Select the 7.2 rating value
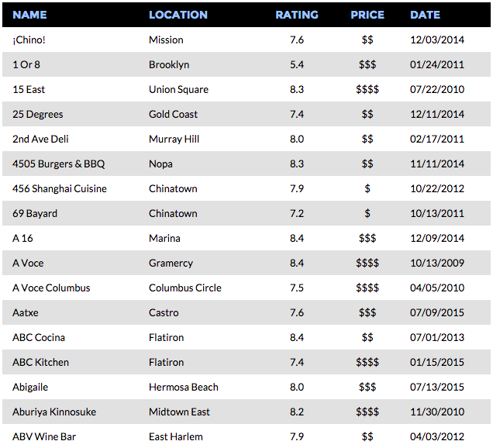Image resolution: width=493 pixels, height=448 pixels. 297,213
